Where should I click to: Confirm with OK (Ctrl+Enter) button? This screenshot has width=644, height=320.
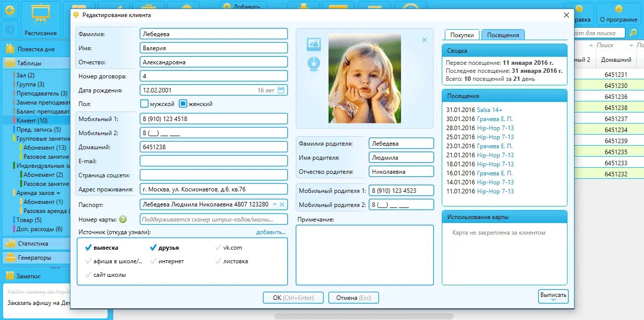tap(293, 298)
